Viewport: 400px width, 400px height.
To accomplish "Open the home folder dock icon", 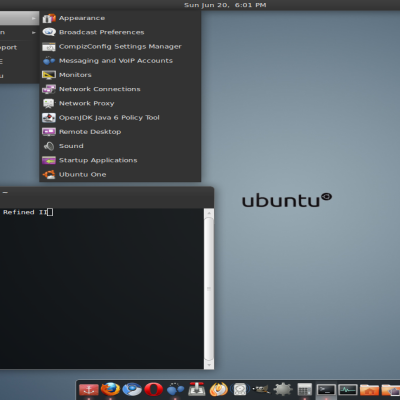I will pyautogui.click(x=369, y=389).
